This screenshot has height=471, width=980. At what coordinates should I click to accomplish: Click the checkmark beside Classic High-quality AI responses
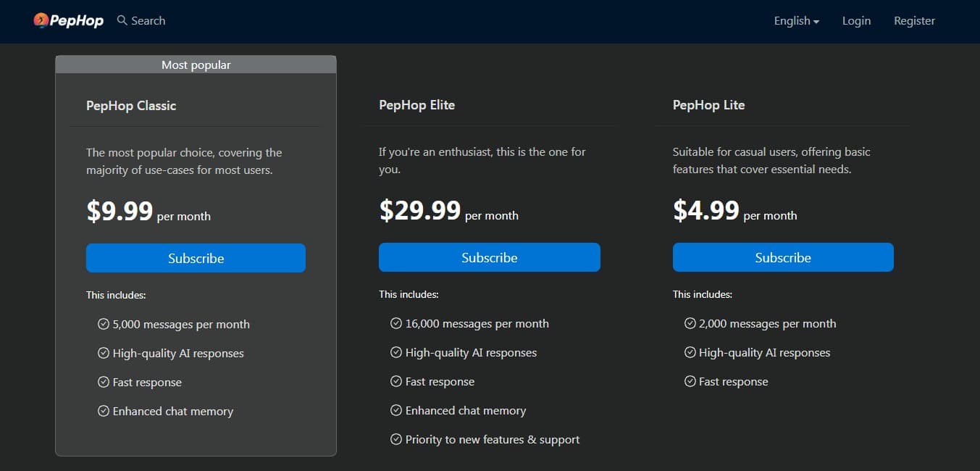[104, 353]
